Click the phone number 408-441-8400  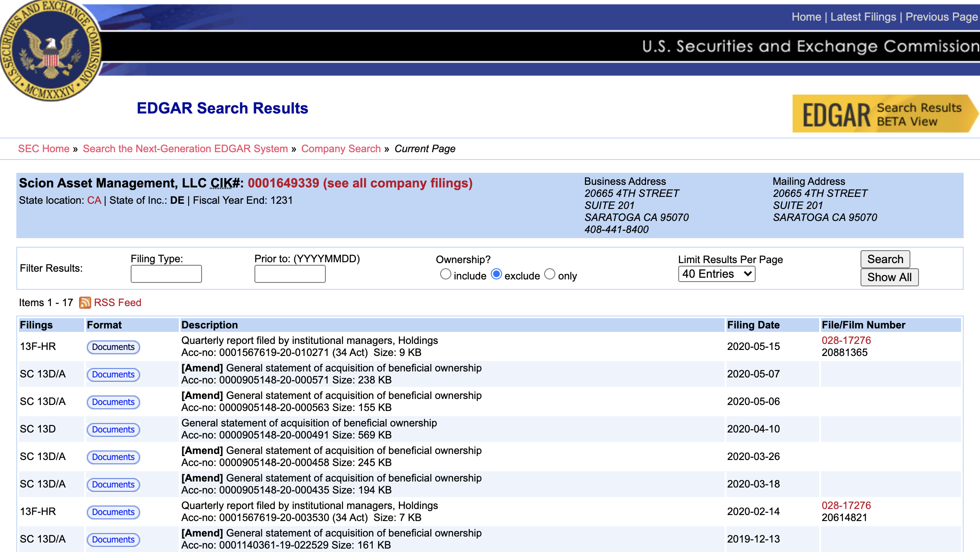[616, 230]
